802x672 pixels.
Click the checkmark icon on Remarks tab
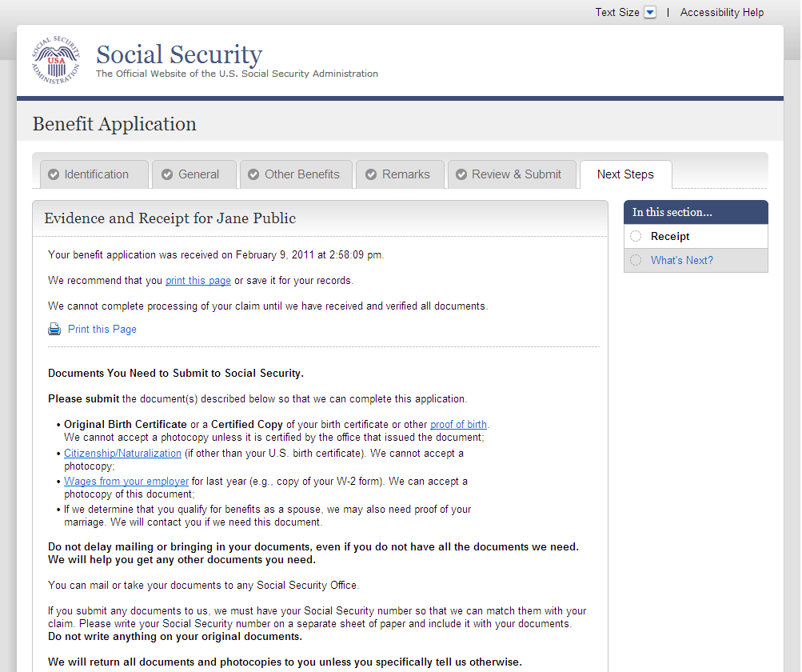click(371, 174)
